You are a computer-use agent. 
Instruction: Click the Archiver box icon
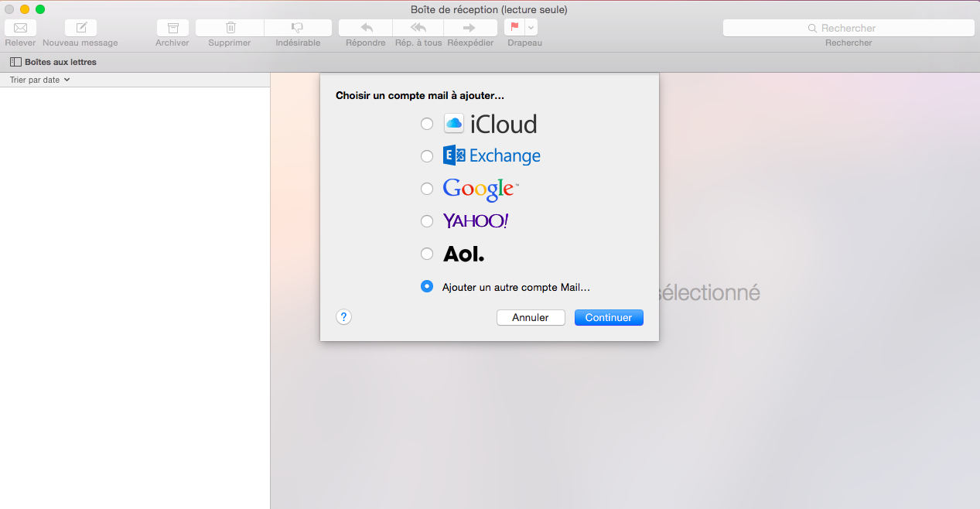172,28
